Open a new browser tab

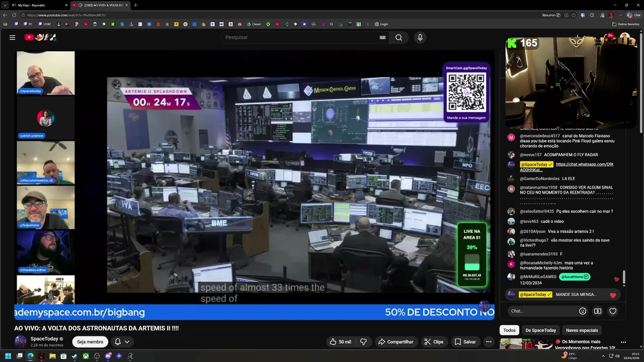[x=135, y=5]
